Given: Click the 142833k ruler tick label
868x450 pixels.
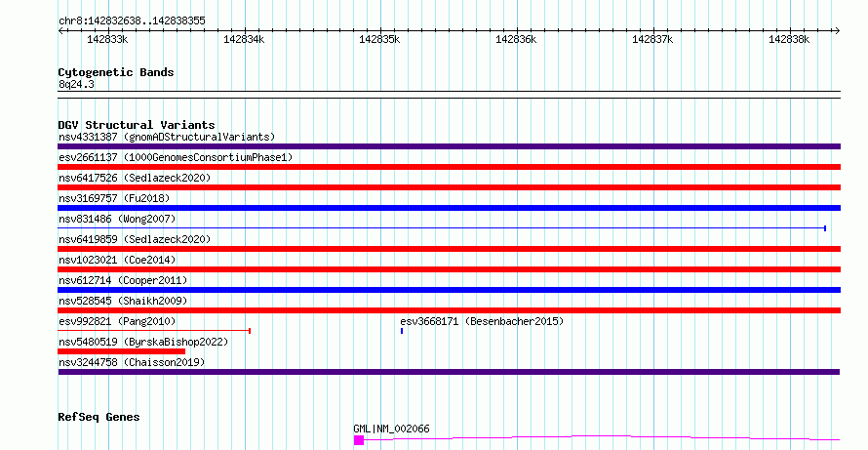Looking at the screenshot, I should pos(107,40).
